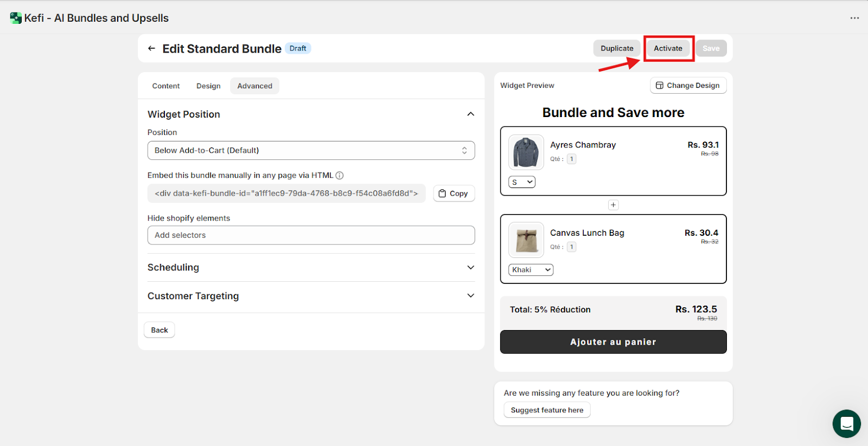
Task: Click the Ayres Chambray product thumbnail
Action: (x=526, y=152)
